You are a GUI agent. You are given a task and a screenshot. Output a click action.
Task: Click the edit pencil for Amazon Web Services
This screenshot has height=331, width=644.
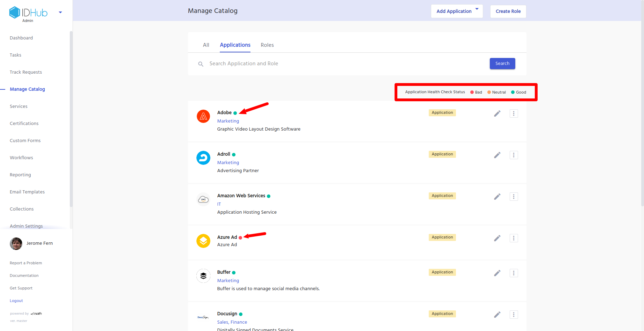[x=497, y=197]
